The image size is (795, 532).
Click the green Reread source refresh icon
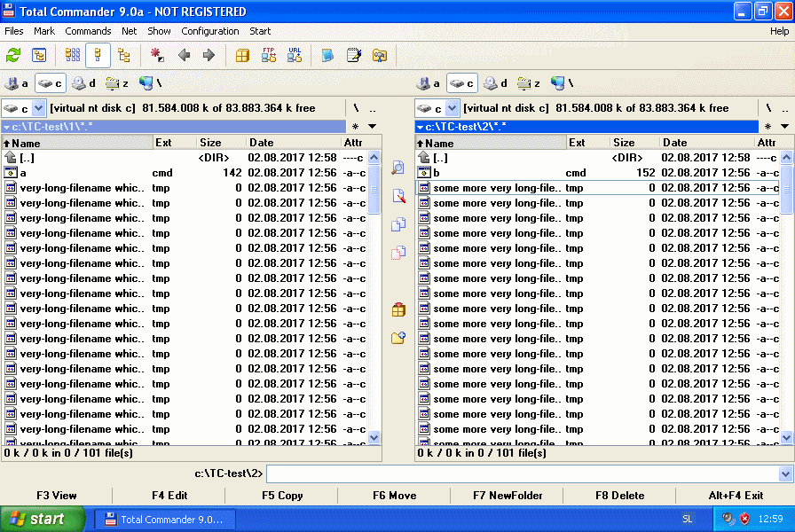pos(13,55)
